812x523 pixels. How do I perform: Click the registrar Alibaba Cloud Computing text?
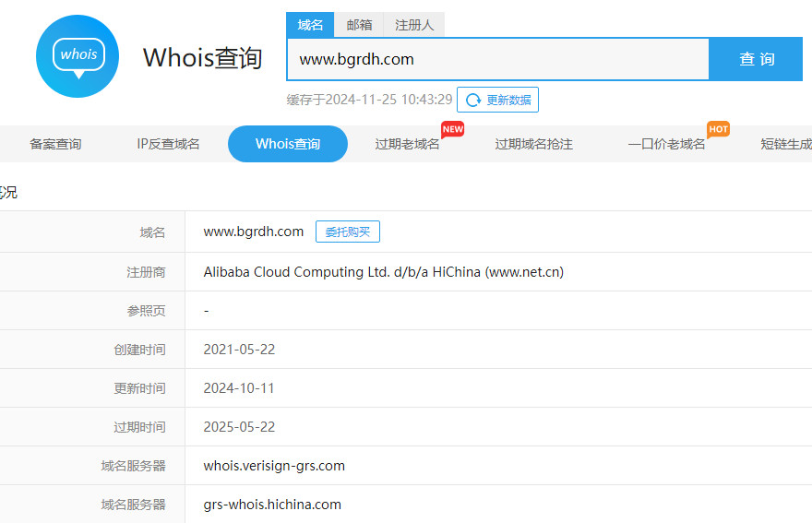tap(383, 272)
